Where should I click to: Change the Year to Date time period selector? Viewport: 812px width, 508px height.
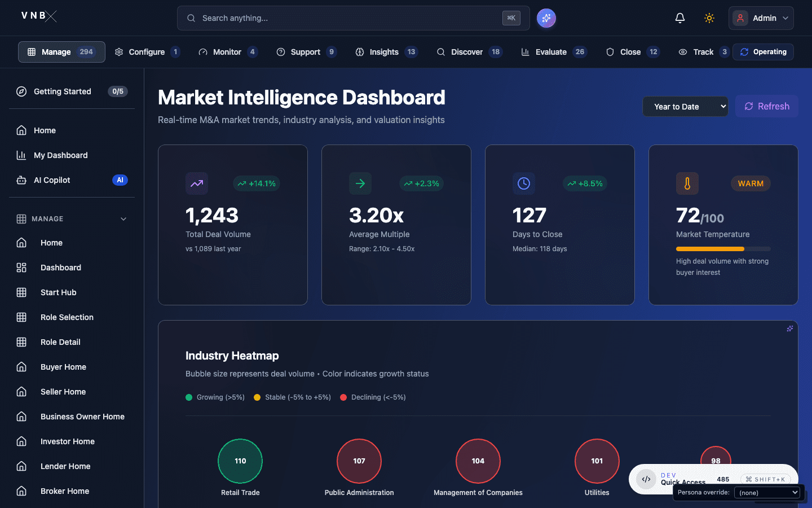coord(685,106)
